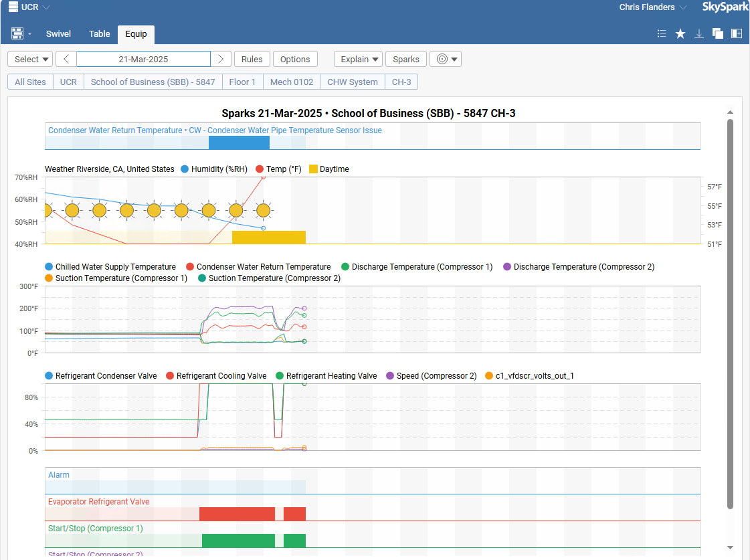750x560 pixels.
Task: Open the Select dropdown
Action: [30, 59]
